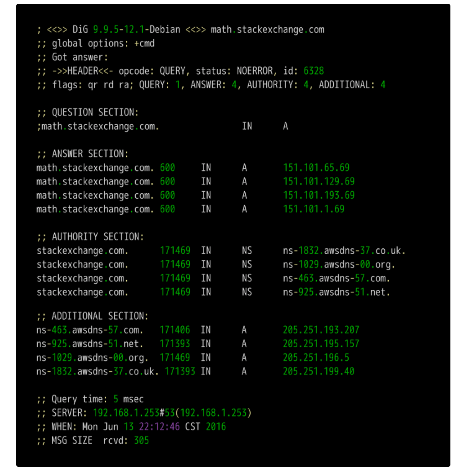Click the TTL value 171406
Image resolution: width=462 pixels, height=476 pixels.
(x=175, y=330)
